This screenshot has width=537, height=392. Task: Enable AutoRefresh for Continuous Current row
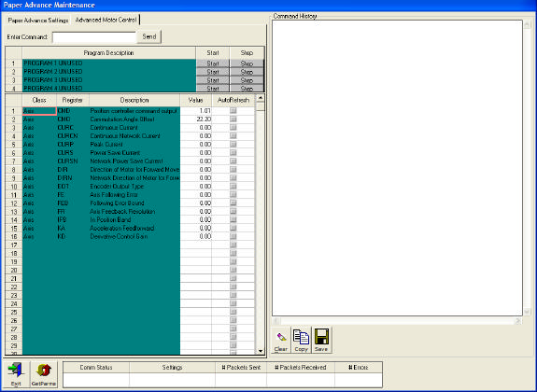233,127
